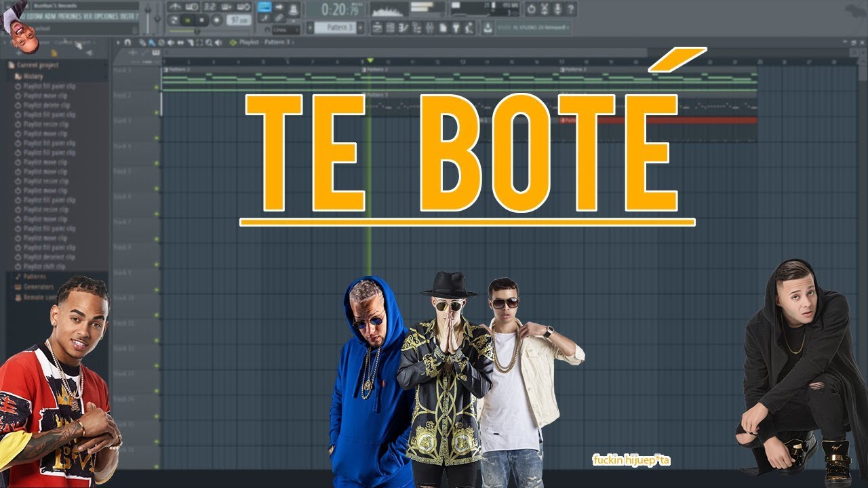This screenshot has width=868, height=488.
Task: Select the Delete tool in playlist
Action: pos(161,42)
